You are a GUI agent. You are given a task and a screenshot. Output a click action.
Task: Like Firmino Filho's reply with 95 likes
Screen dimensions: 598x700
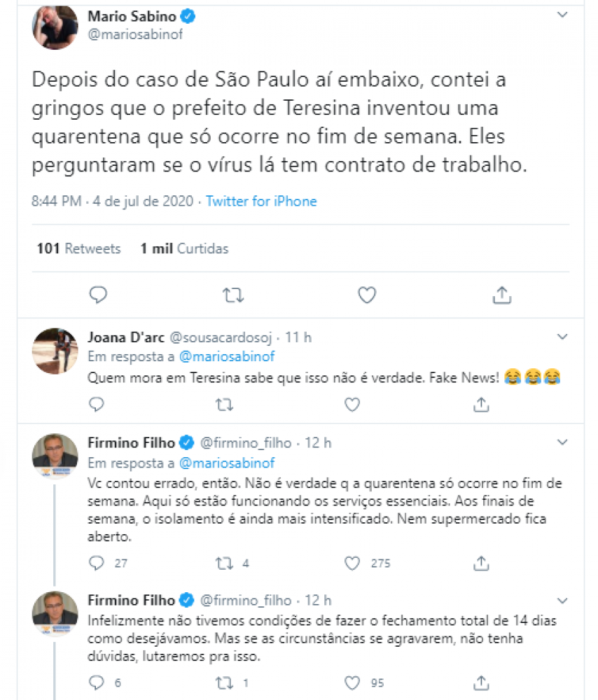coord(352,682)
